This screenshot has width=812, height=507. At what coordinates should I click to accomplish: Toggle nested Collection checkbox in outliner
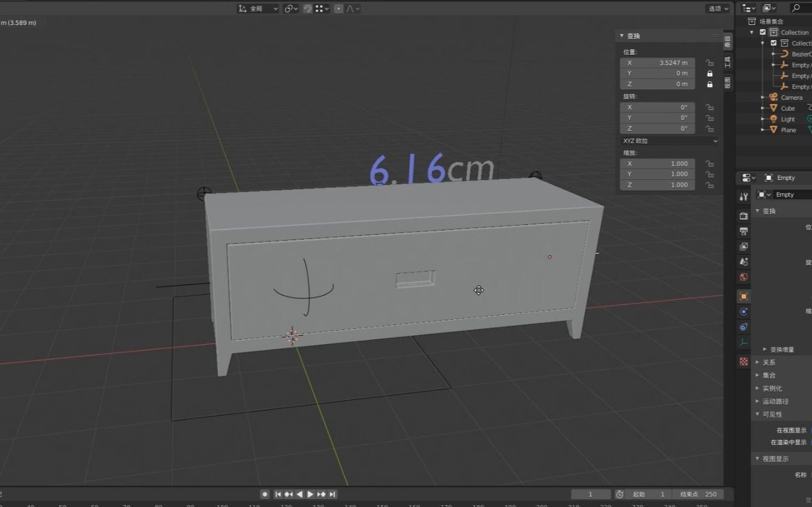(774, 43)
